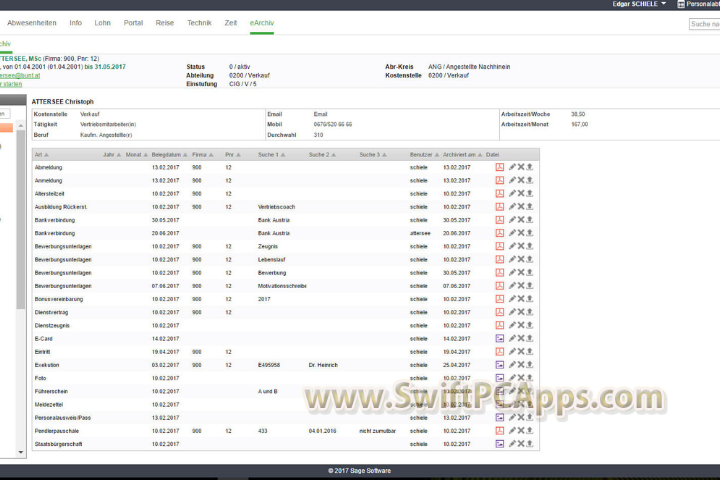This screenshot has height=480, width=720.
Task: Open the image file of the E-Card row
Action: pyautogui.click(x=500, y=339)
